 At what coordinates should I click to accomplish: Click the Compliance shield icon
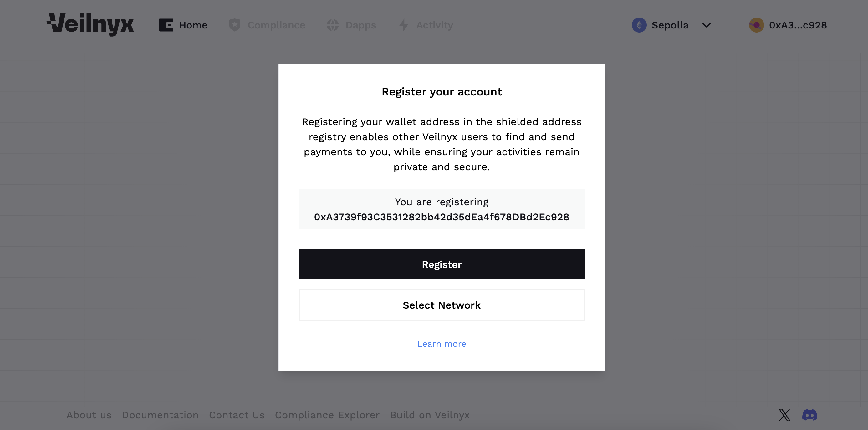coord(234,25)
